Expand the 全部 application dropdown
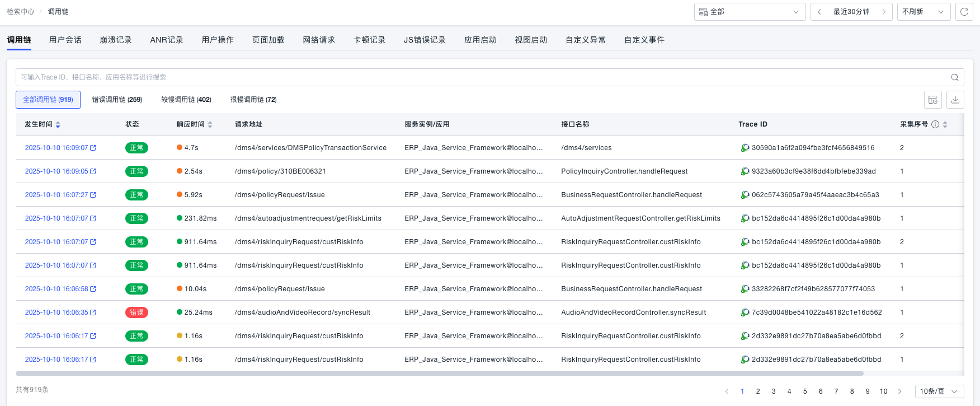Image resolution: width=980 pixels, height=406 pixels. click(x=750, y=12)
